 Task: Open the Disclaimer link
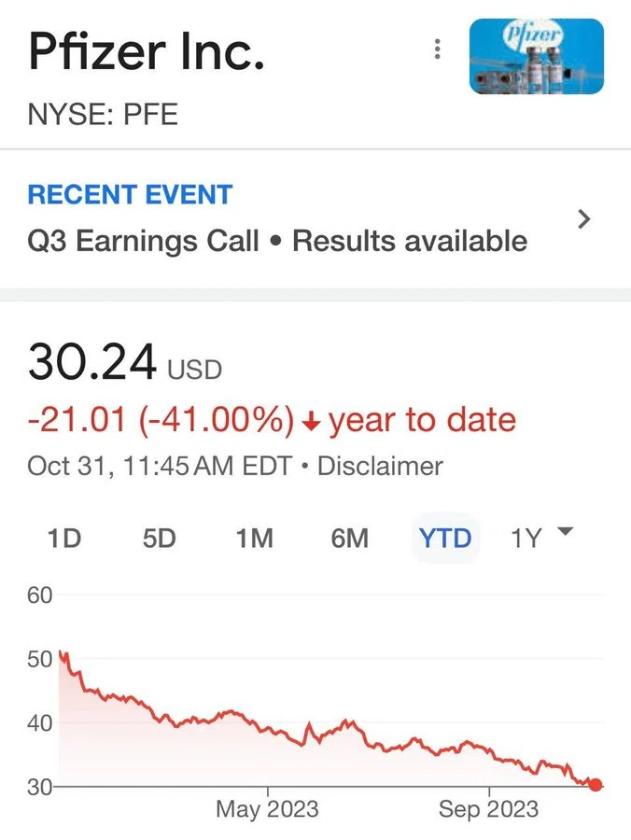pos(380,466)
